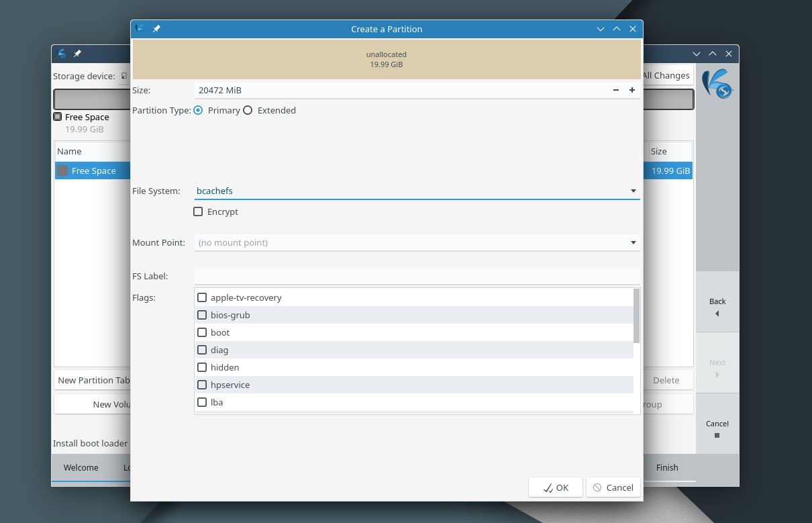
Task: Open the Mount Point dropdown
Action: (x=417, y=242)
